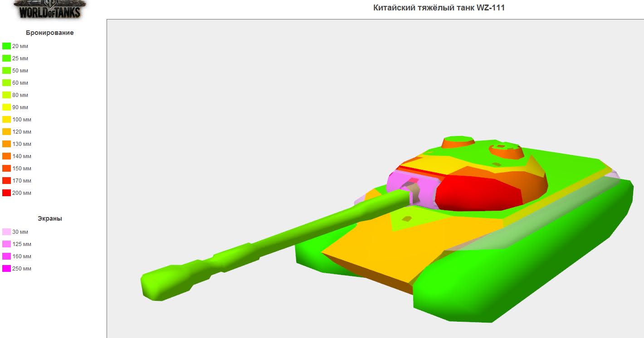Viewport: 644px width, 338px height.
Task: Click the '200 мм' legend label
Action: click(22, 193)
